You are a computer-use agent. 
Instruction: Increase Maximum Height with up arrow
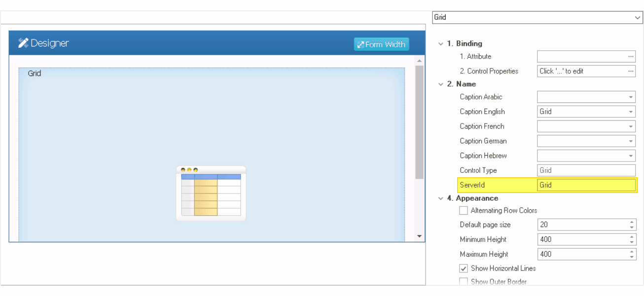tap(632, 252)
